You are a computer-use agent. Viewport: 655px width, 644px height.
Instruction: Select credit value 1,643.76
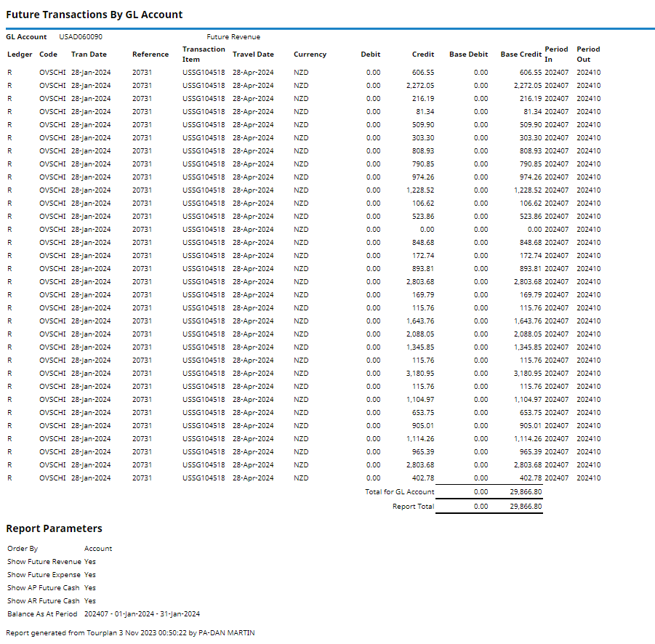click(419, 321)
